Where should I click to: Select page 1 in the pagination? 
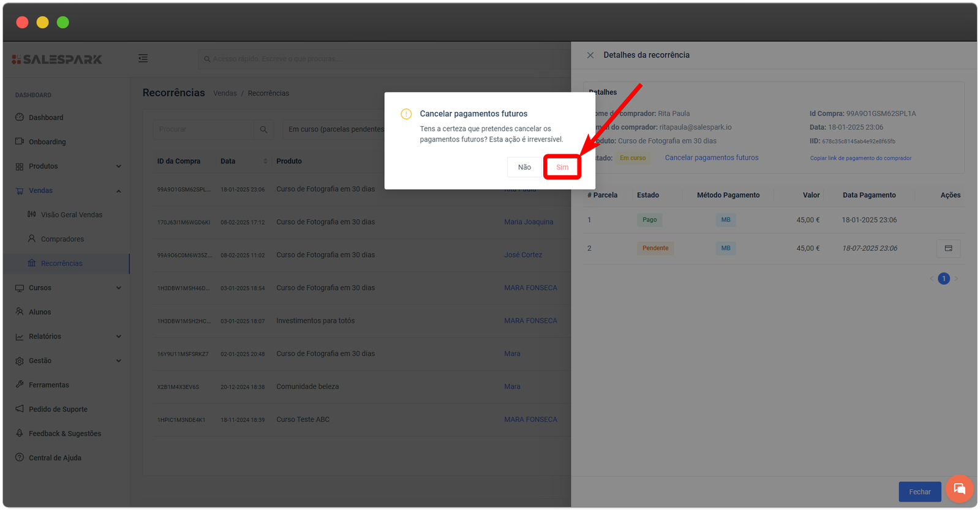coord(944,279)
